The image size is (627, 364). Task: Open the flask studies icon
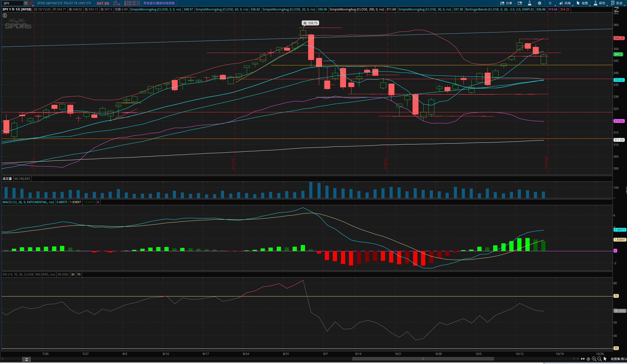click(529, 3)
